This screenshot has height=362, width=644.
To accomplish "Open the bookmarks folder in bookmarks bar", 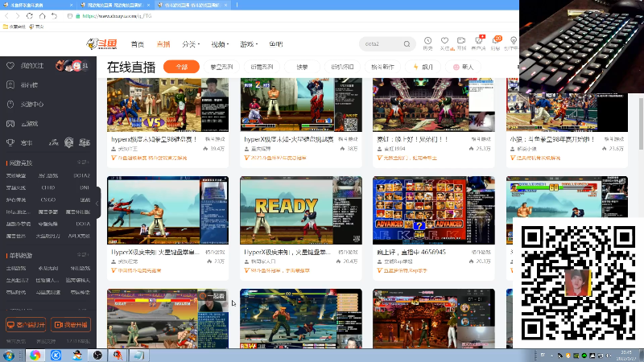I will tap(14, 27).
